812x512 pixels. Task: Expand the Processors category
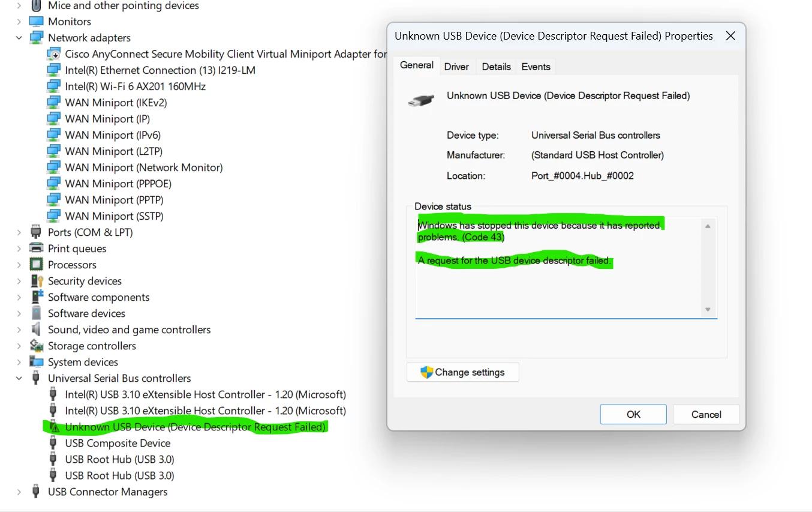[x=19, y=265]
